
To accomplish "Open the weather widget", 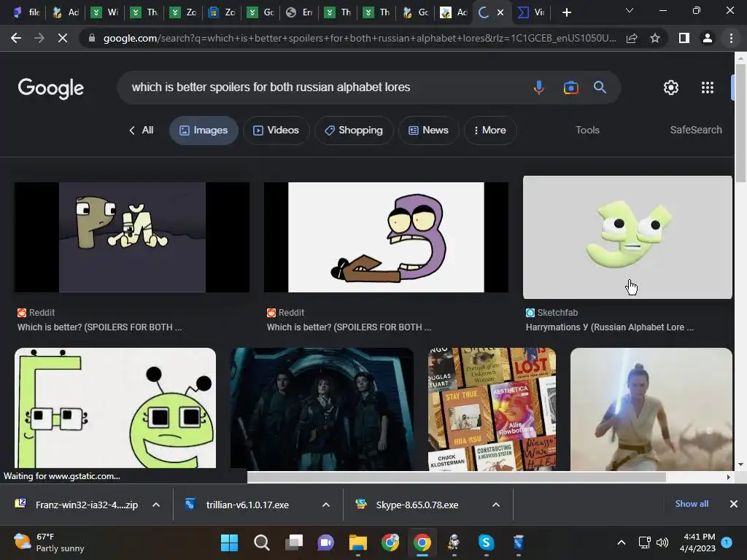I will click(x=49, y=542).
